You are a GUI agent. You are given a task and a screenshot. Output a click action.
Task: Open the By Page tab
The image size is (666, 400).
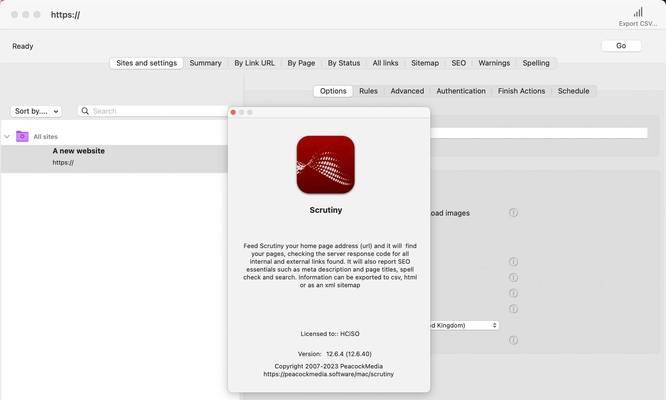point(301,63)
